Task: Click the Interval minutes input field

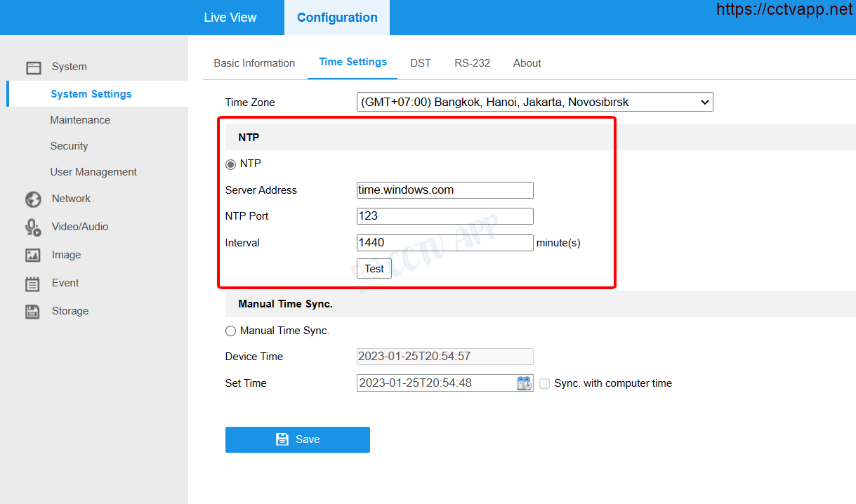Action: (445, 243)
